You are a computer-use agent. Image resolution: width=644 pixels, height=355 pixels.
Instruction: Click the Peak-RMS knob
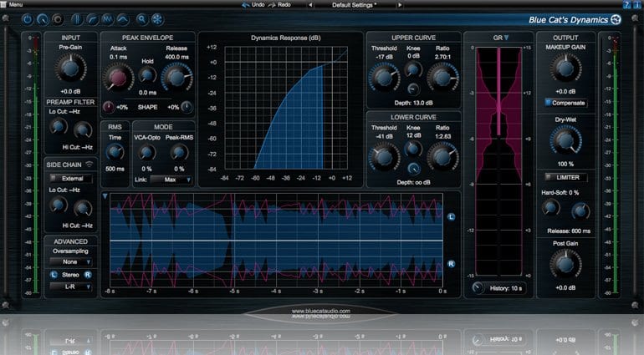179,153
